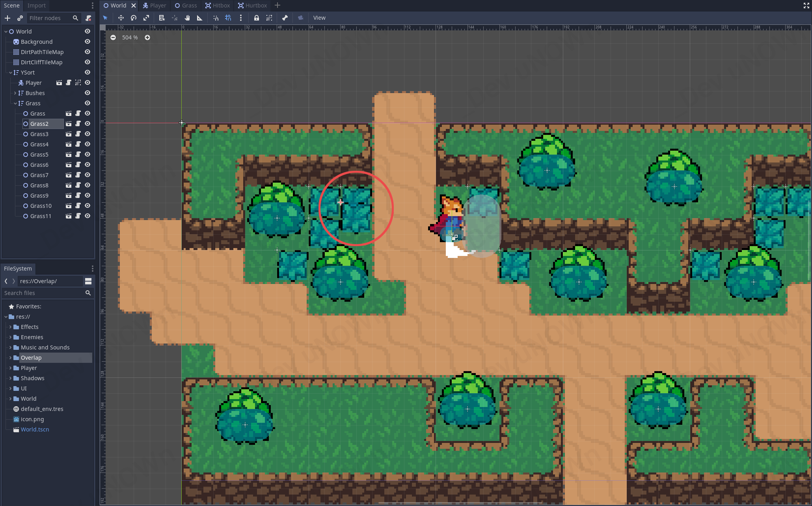Select the Move mode tool
The width and height of the screenshot is (812, 506).
click(121, 18)
